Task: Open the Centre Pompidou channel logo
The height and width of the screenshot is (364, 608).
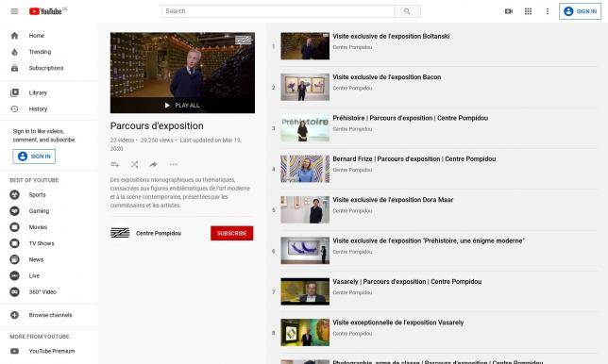Action: click(x=120, y=233)
